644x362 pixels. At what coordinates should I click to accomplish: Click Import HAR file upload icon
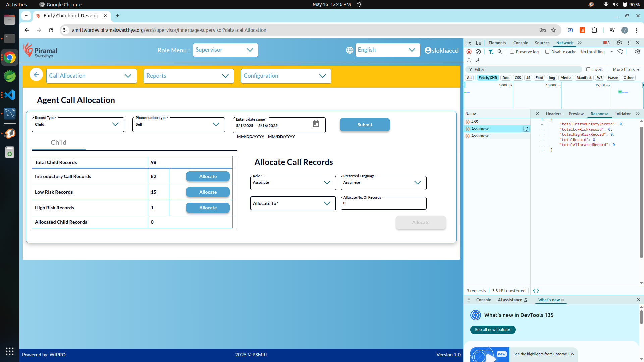469,60
